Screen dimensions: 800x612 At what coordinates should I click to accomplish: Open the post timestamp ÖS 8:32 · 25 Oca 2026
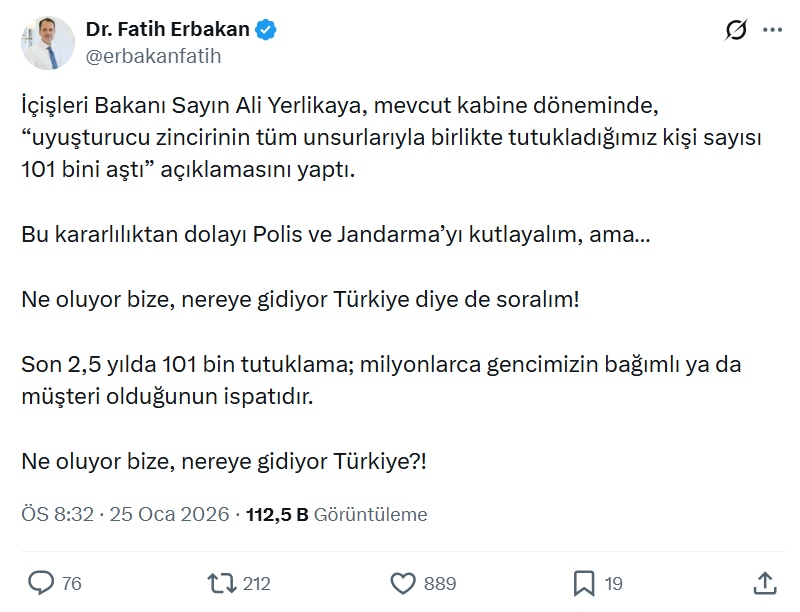point(124,515)
